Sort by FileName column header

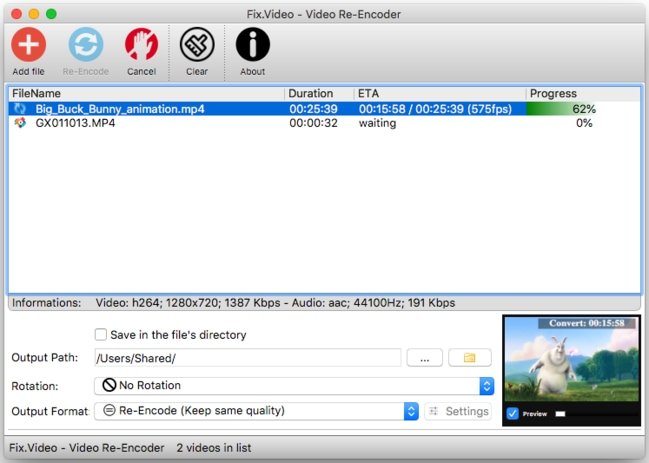point(147,94)
